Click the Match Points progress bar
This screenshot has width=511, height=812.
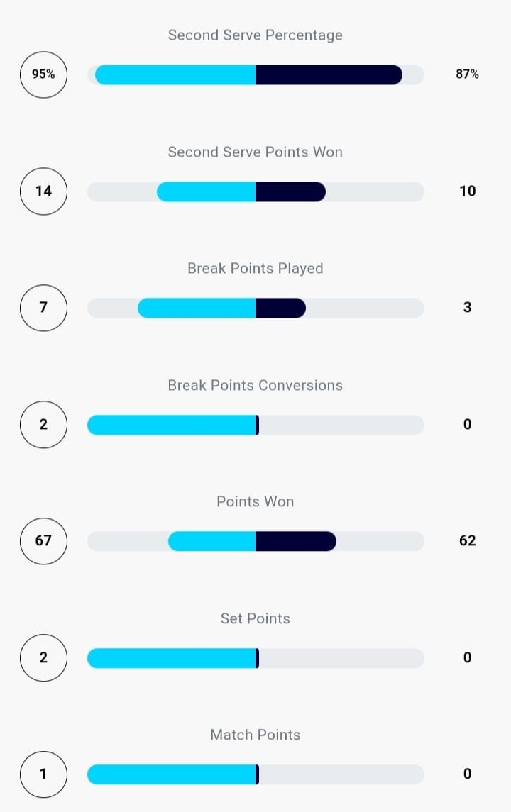[x=255, y=774]
